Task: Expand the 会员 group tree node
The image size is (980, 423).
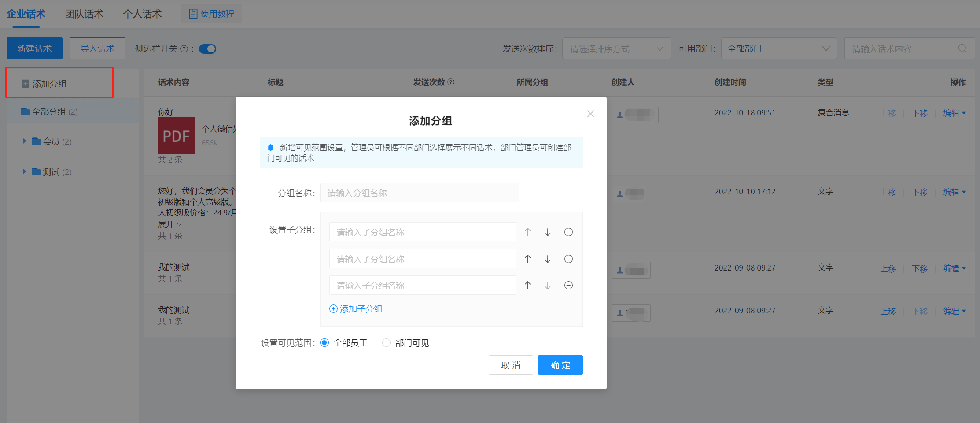Action: click(25, 141)
